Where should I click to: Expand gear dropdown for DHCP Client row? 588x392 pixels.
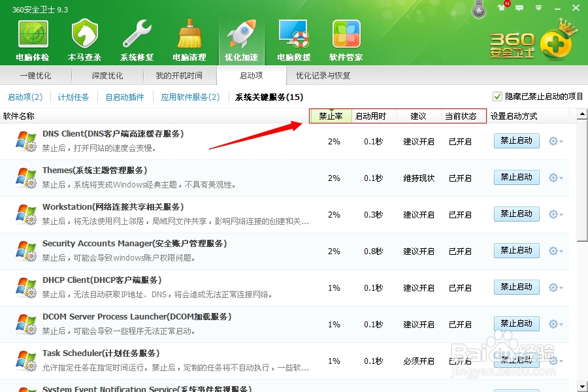point(556,287)
